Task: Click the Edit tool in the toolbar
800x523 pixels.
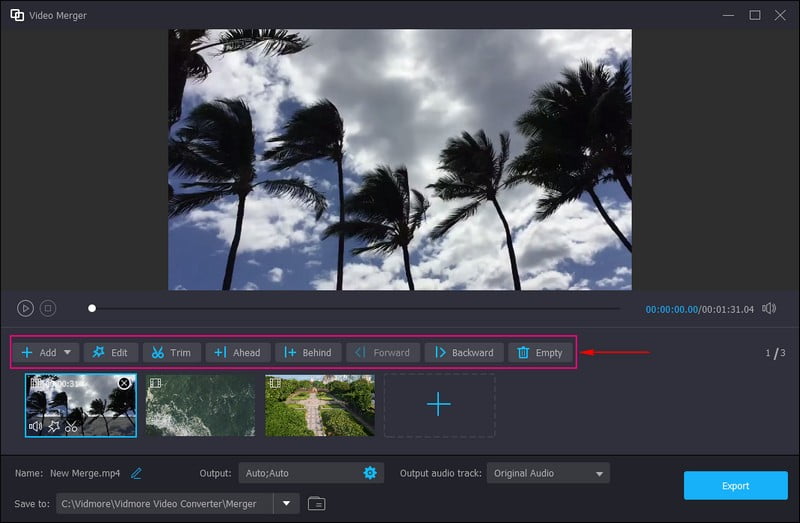Action: (x=110, y=352)
